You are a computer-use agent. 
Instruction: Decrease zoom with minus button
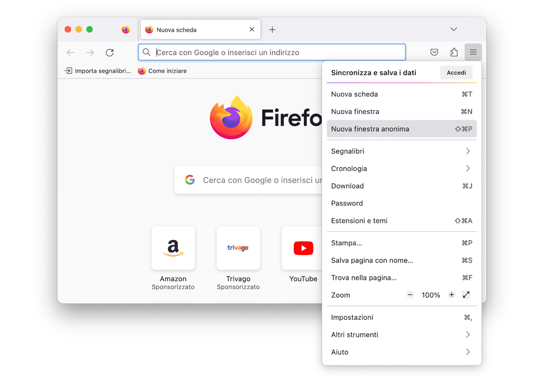(x=410, y=295)
